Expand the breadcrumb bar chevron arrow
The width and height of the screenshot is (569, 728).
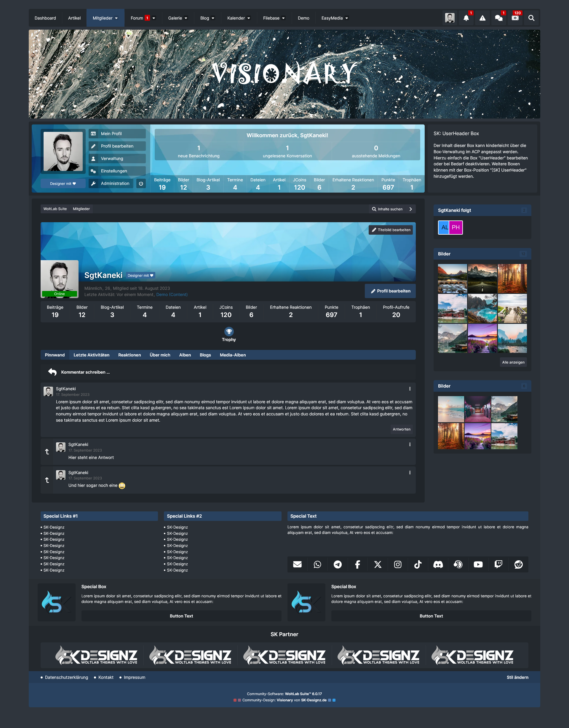click(411, 209)
